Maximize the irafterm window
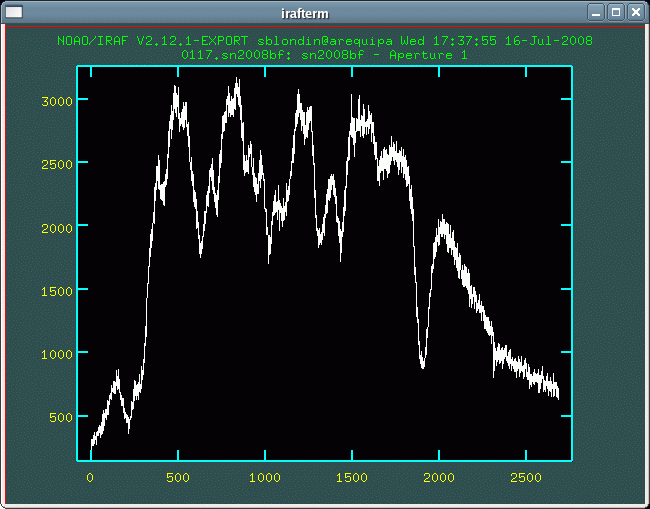Viewport: 650px width, 509px height. coord(616,12)
